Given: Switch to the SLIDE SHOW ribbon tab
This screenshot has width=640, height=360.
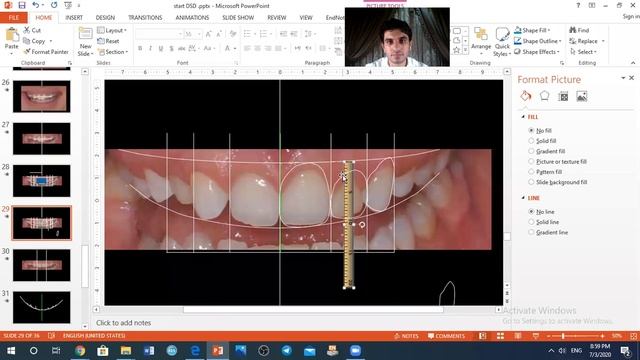Looking at the screenshot, I should point(238,18).
